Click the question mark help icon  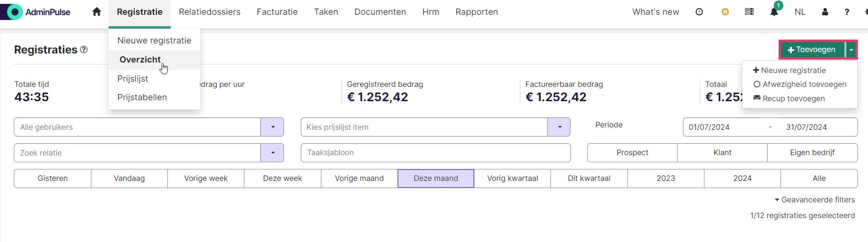[847, 12]
